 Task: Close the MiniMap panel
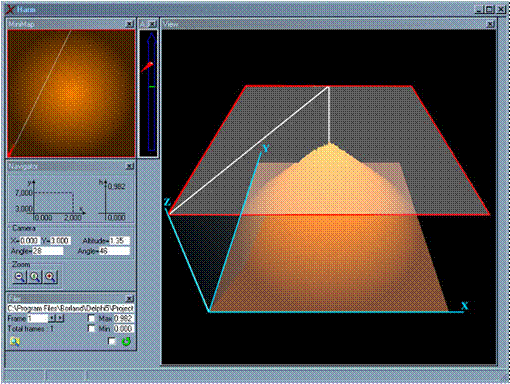coord(129,24)
